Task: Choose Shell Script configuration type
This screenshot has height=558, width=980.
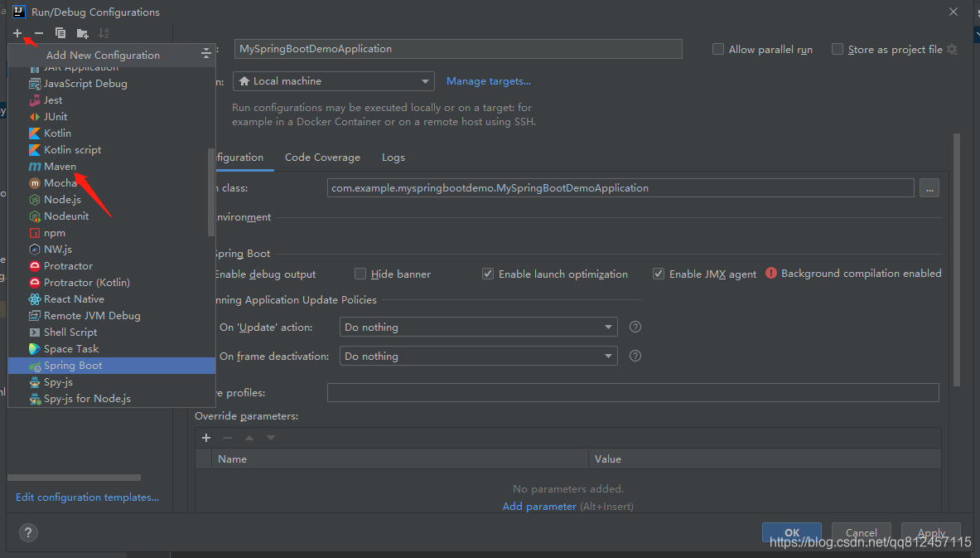Action: pyautogui.click(x=111, y=332)
